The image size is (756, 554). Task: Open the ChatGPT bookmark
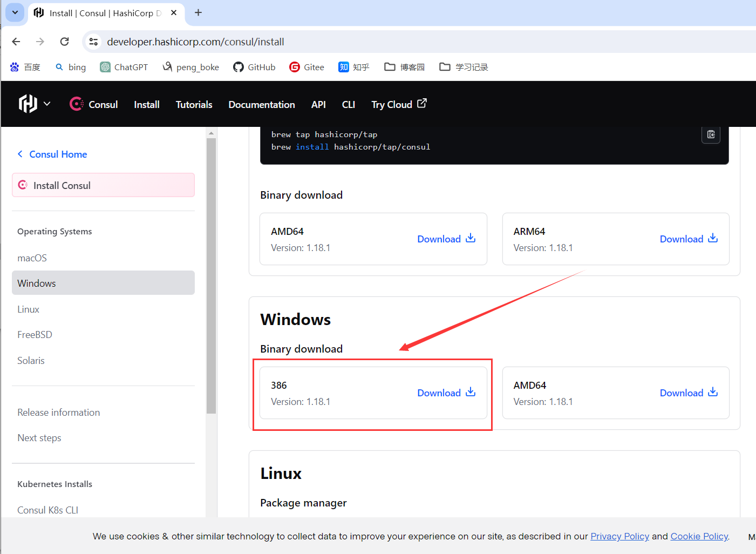(x=124, y=67)
